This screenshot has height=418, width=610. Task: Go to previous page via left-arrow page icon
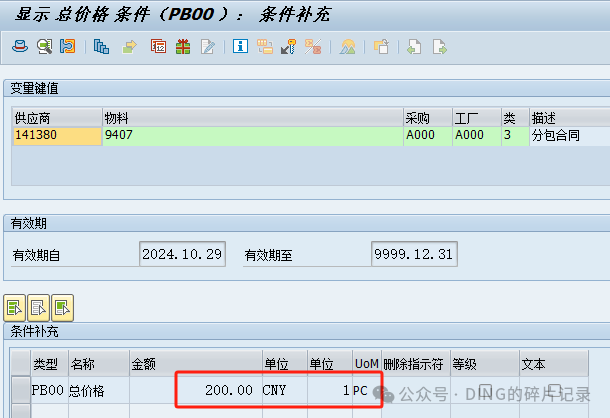414,47
